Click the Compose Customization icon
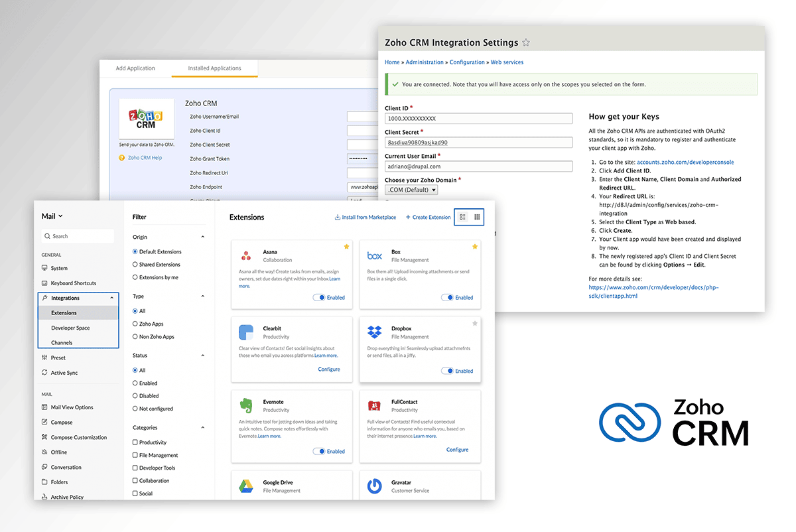The width and height of the screenshot is (796, 532). coord(44,437)
